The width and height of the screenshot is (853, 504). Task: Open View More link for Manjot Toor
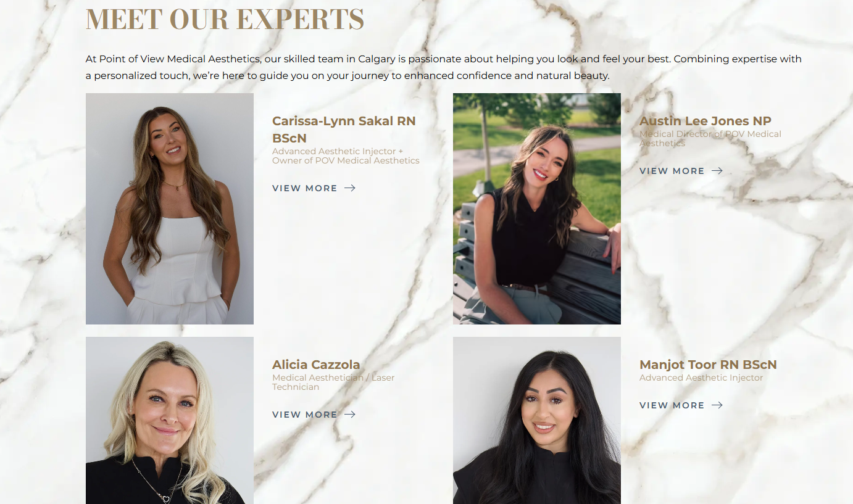tap(681, 405)
